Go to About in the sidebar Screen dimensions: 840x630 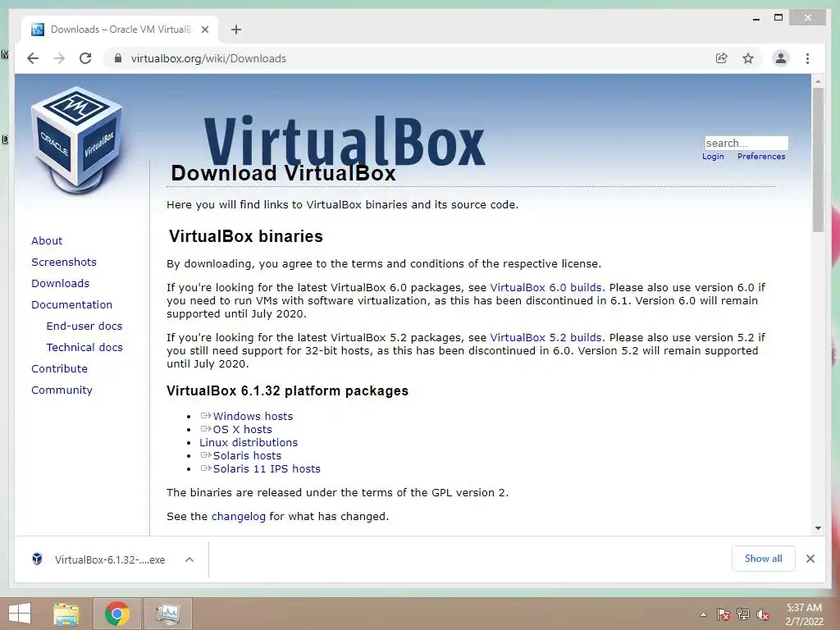[47, 240]
